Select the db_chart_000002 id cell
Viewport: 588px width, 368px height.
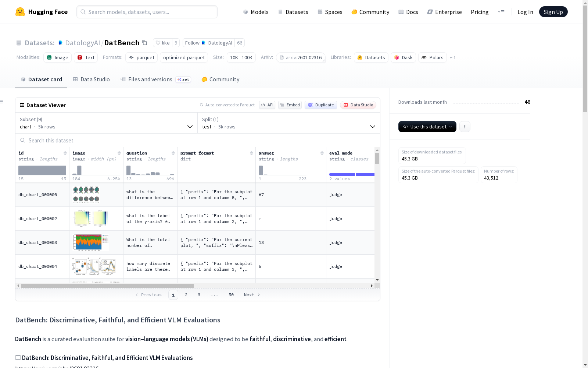tap(42, 219)
